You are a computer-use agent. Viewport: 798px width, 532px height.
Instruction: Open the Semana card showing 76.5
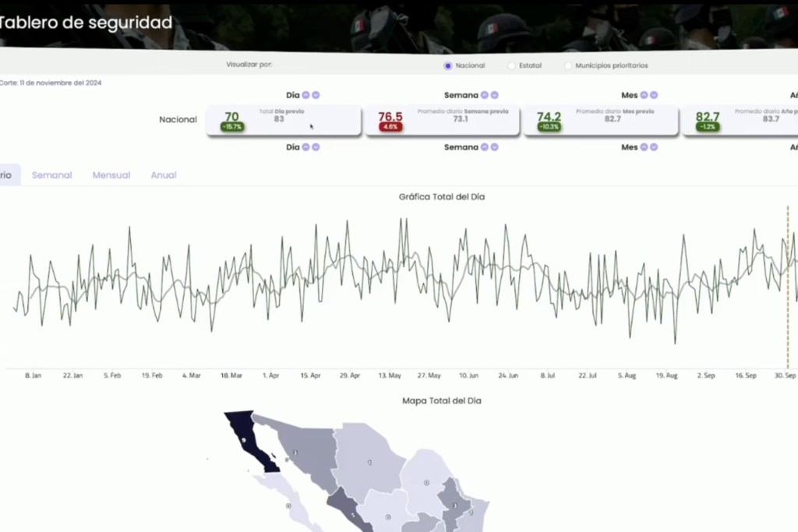point(443,121)
